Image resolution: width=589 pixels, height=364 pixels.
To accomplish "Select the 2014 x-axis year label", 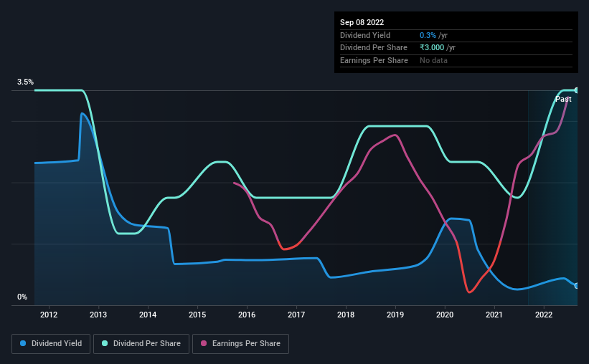I will pos(148,315).
